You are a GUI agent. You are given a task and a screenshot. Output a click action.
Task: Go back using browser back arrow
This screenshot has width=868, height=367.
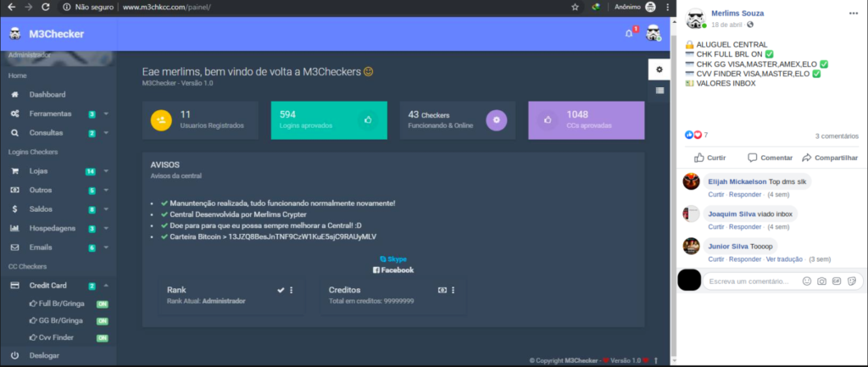pyautogui.click(x=11, y=7)
